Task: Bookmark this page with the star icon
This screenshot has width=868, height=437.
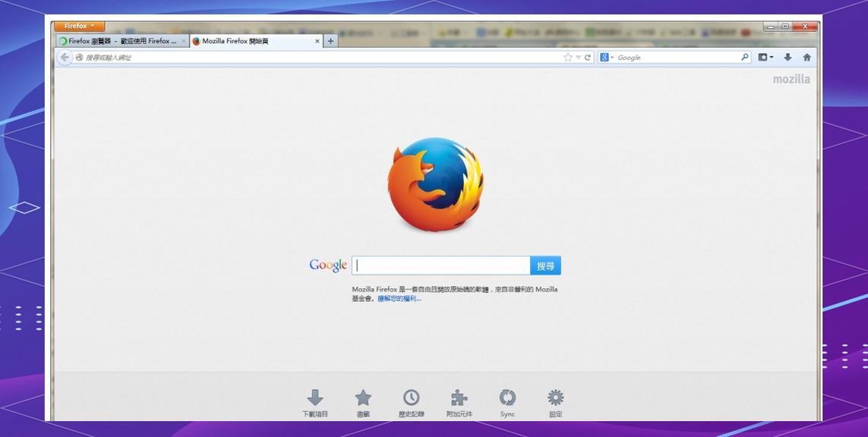Action: (567, 58)
